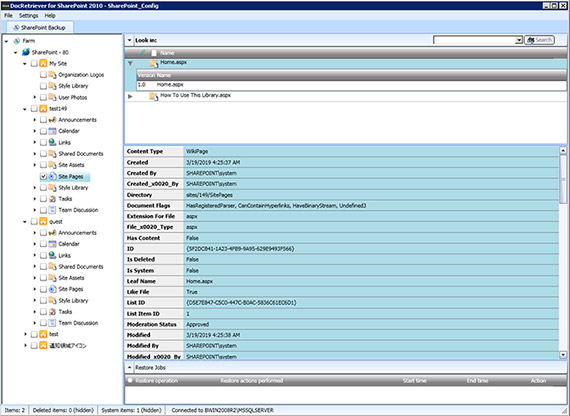This screenshot has height=416, width=570.
Task: Click the Links icon under quest
Action: click(x=52, y=255)
